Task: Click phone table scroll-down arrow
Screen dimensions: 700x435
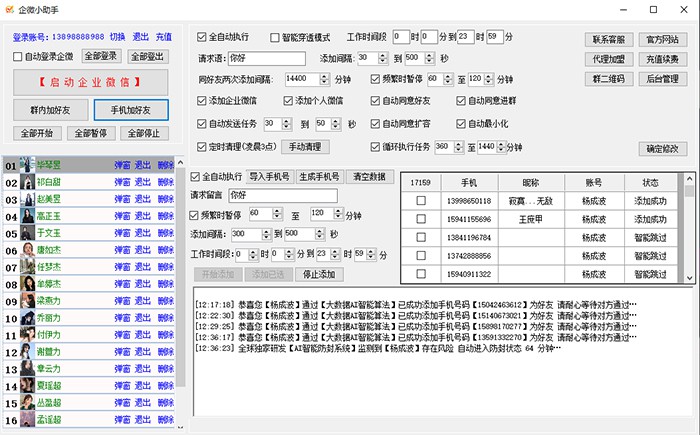Action: pyautogui.click(x=690, y=278)
